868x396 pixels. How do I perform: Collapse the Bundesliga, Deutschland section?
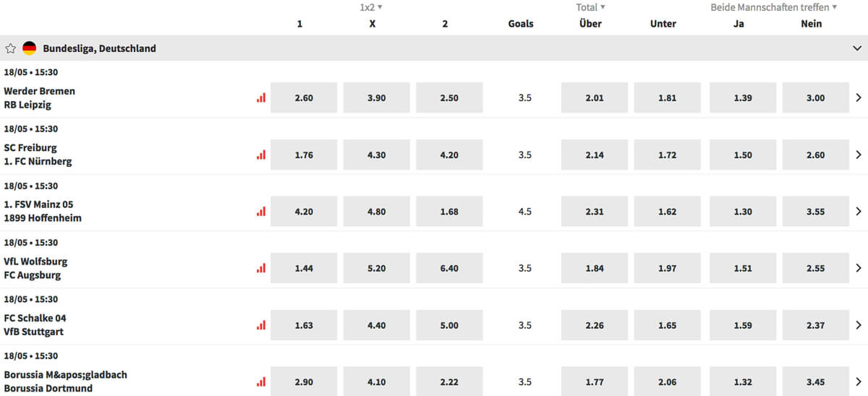tap(858, 48)
